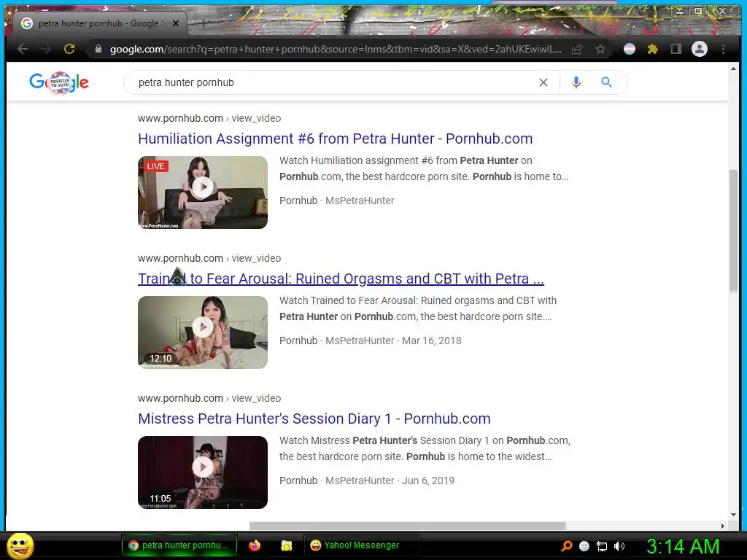
Task: Click the vertical scrollbar thumb
Action: (x=733, y=231)
